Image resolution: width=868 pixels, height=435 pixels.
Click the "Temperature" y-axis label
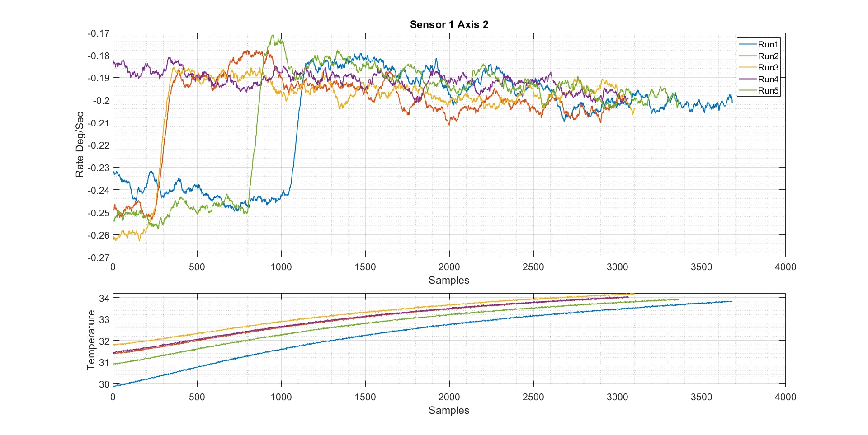coord(91,340)
